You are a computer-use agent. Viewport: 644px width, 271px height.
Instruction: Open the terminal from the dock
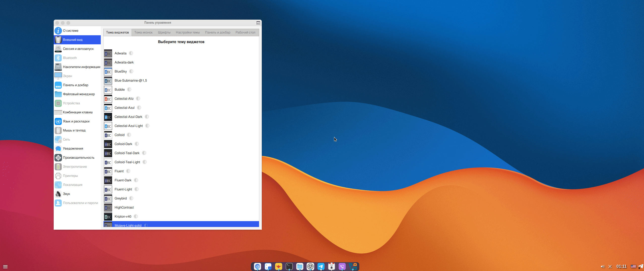click(289, 266)
